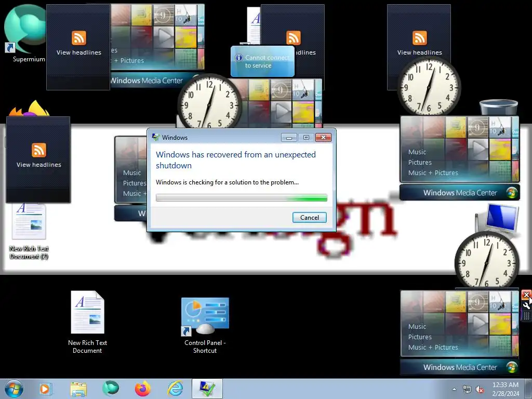Open the network tray icon

pos(467,389)
